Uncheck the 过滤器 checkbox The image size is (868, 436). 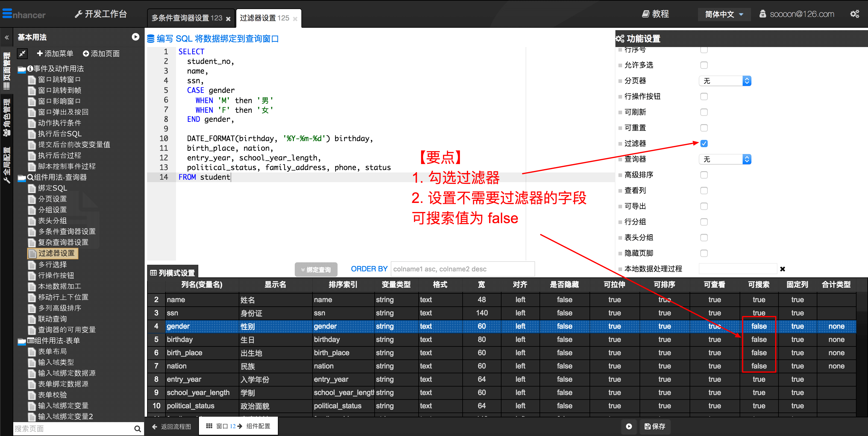tap(703, 144)
